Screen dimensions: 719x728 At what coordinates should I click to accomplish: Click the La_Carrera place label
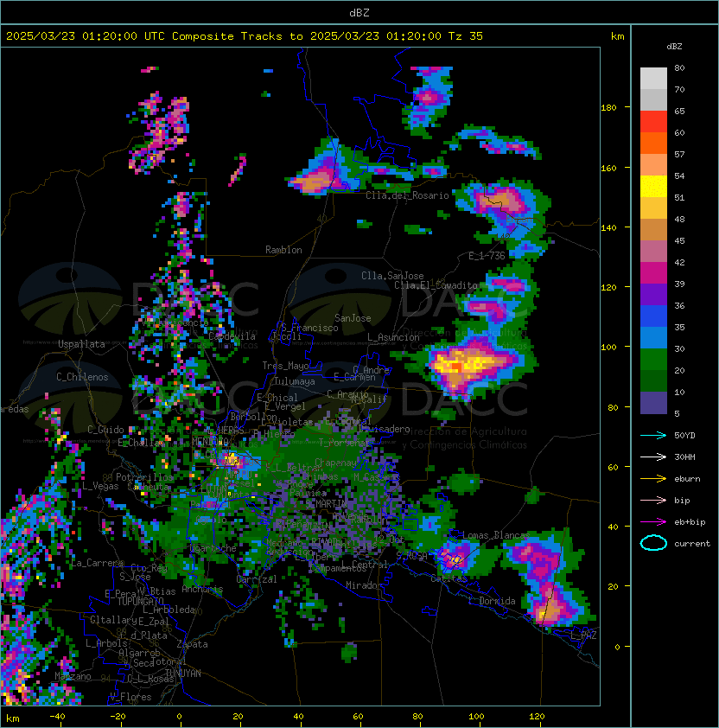97,564
